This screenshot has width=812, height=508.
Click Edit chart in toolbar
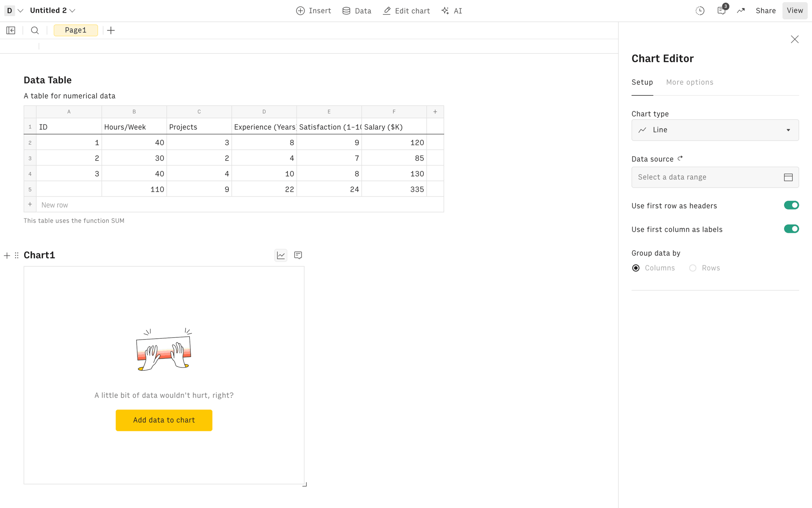tap(406, 11)
